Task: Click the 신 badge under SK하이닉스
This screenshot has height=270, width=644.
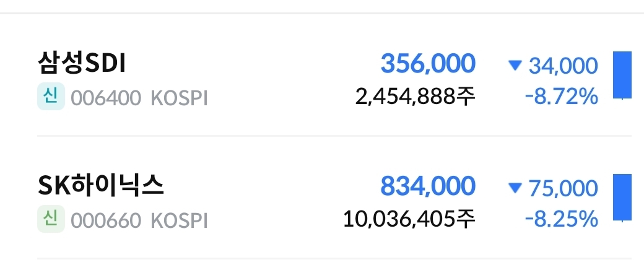Action: (x=51, y=220)
